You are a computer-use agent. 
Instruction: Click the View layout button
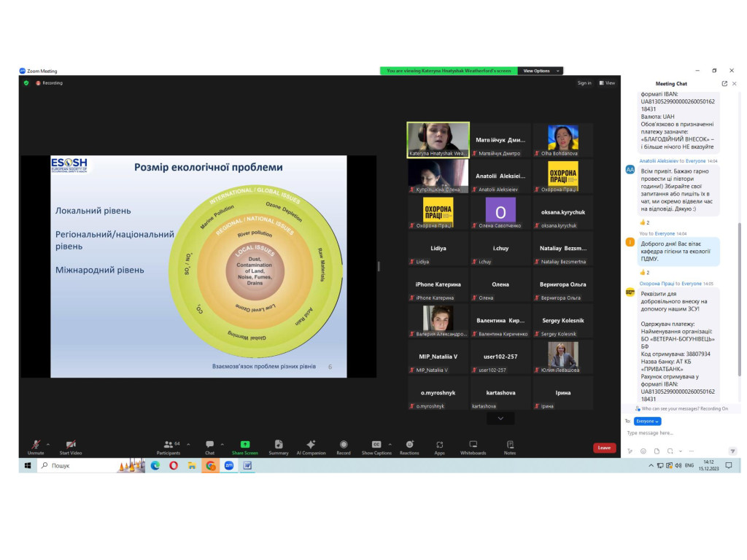coord(607,83)
